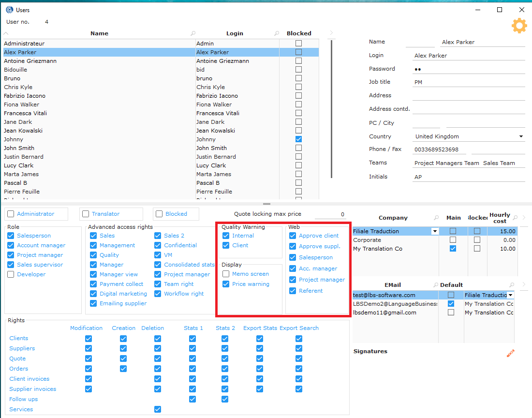Click the search magnifier in Login column header

coord(277,33)
